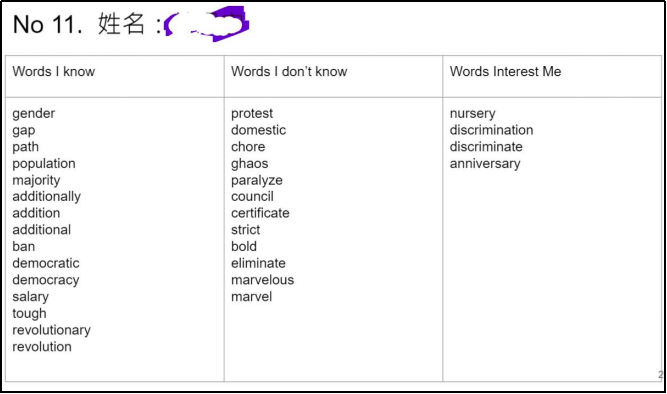The height and width of the screenshot is (394, 667).
Task: Select the word 'discrimination'
Action: (491, 130)
